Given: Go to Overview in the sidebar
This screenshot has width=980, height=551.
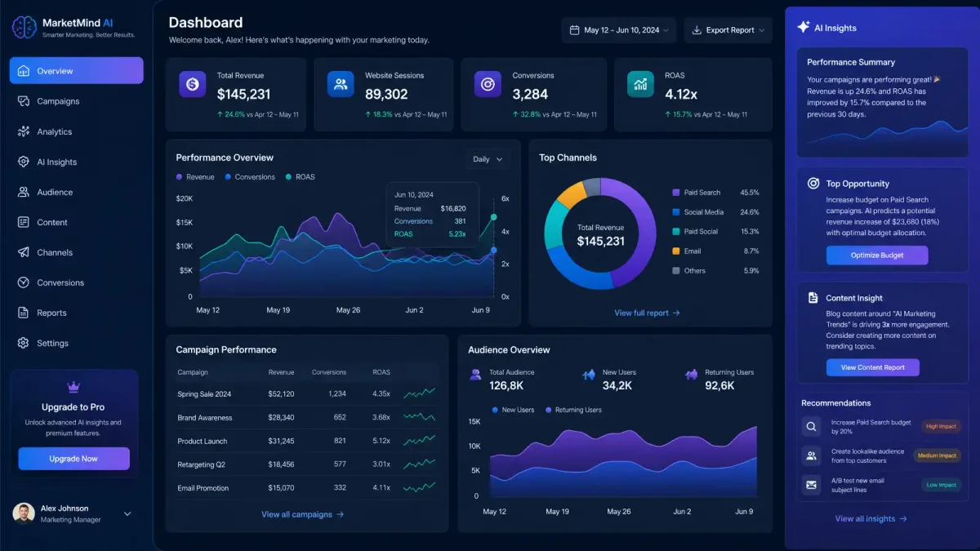Looking at the screenshot, I should pyautogui.click(x=76, y=71).
